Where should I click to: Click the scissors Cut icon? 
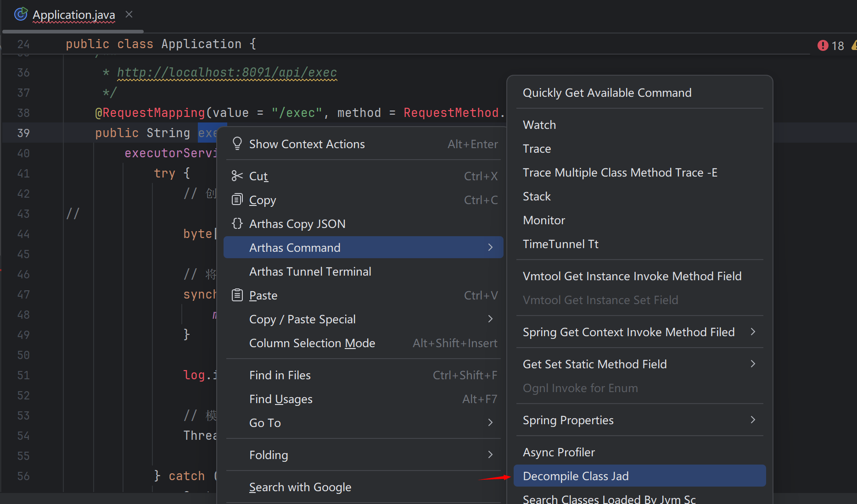click(x=237, y=176)
